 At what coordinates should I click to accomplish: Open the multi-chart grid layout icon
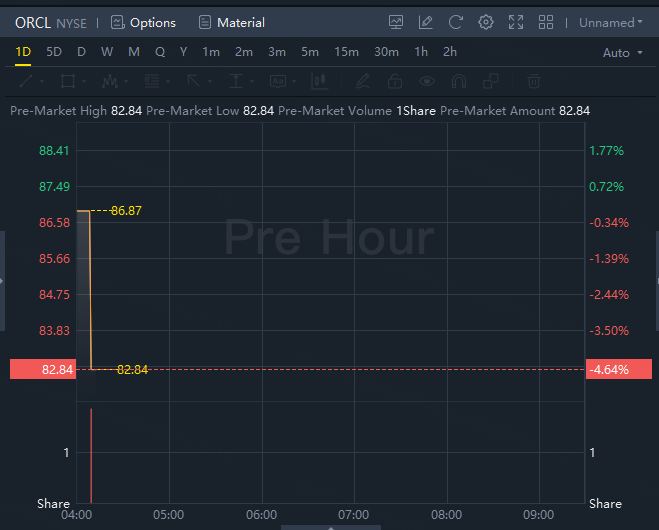pyautogui.click(x=546, y=22)
